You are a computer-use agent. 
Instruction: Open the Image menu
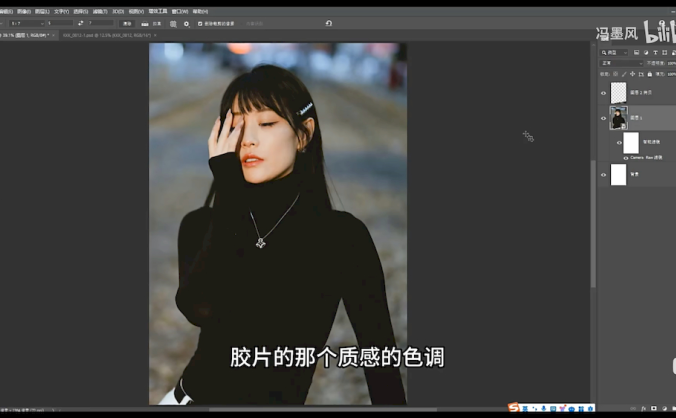click(x=24, y=11)
